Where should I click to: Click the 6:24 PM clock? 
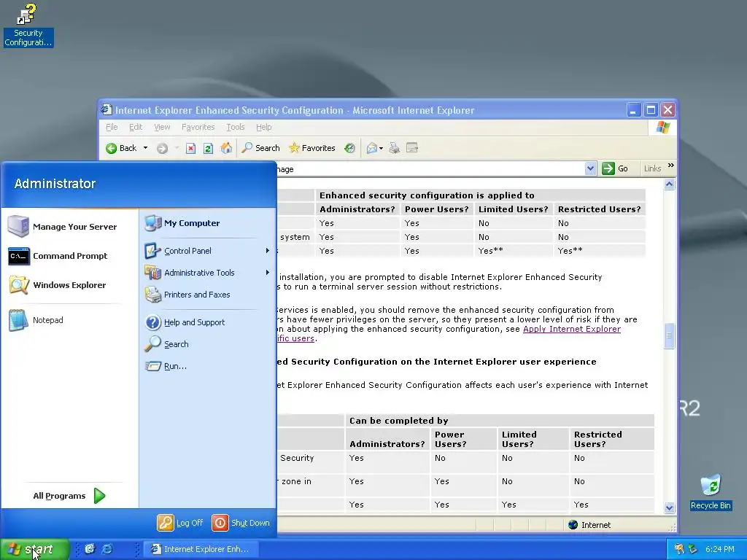pyautogui.click(x=719, y=549)
